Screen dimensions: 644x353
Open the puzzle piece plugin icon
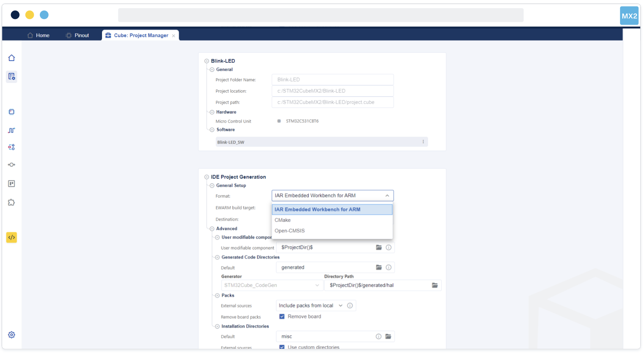click(11, 202)
